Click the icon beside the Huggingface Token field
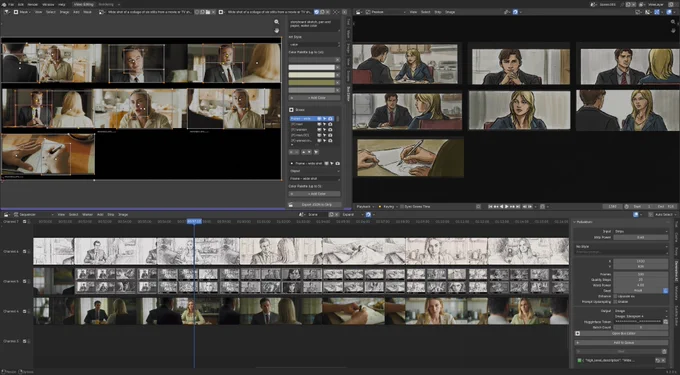Viewport: 680px width, 375px height. [x=666, y=322]
